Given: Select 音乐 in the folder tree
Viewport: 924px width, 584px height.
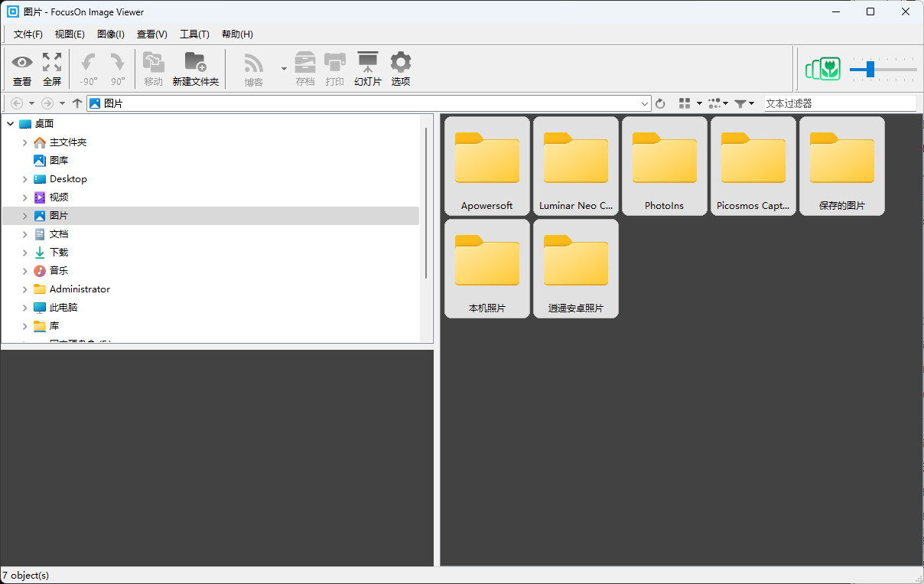Looking at the screenshot, I should tap(59, 271).
